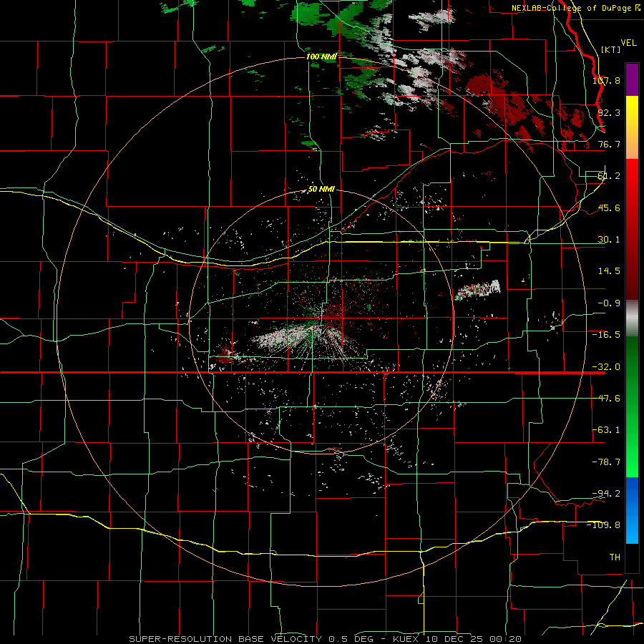
Task: Pick the green segment of the velocity color bar
Action: pos(632,406)
